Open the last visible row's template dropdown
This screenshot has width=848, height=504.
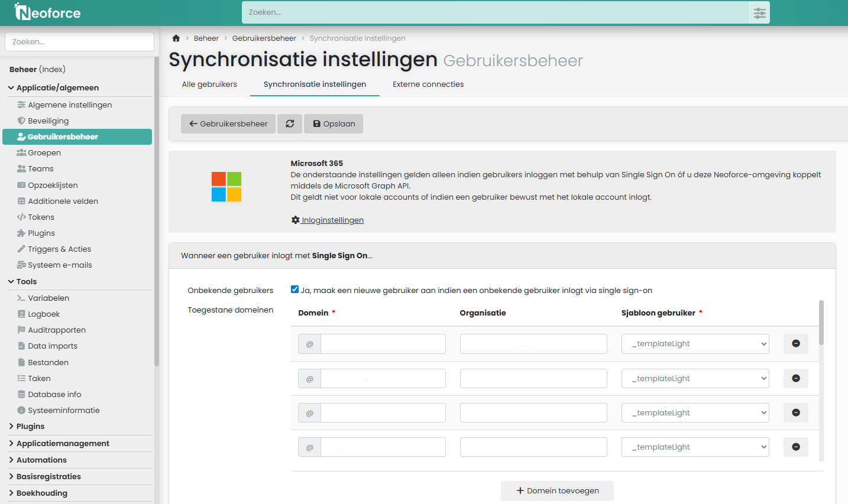pyautogui.click(x=695, y=447)
